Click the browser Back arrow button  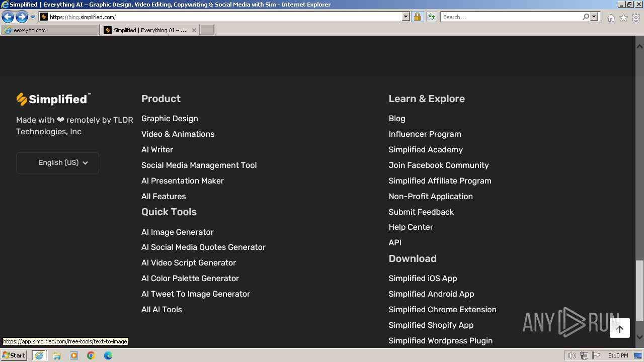point(8,17)
